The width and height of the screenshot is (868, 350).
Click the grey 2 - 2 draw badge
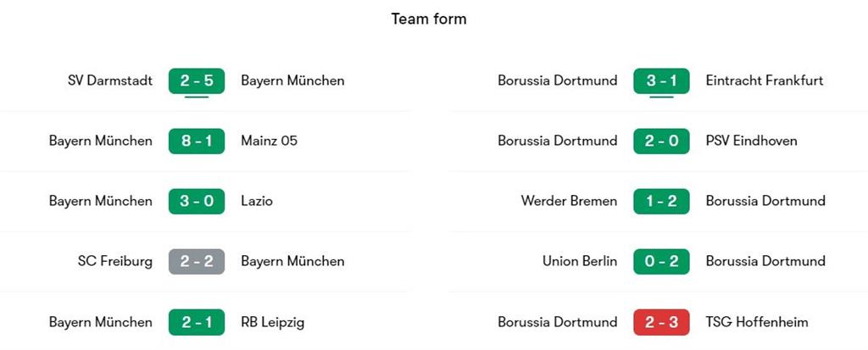pyautogui.click(x=197, y=261)
